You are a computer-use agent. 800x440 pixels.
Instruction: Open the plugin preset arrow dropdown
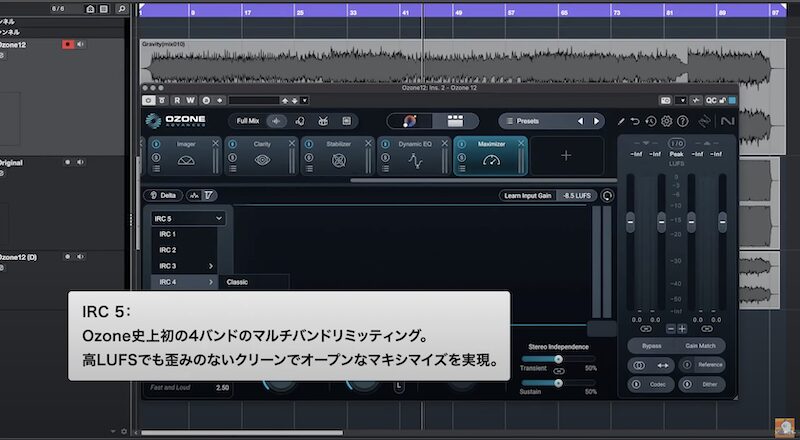pyautogui.click(x=305, y=101)
